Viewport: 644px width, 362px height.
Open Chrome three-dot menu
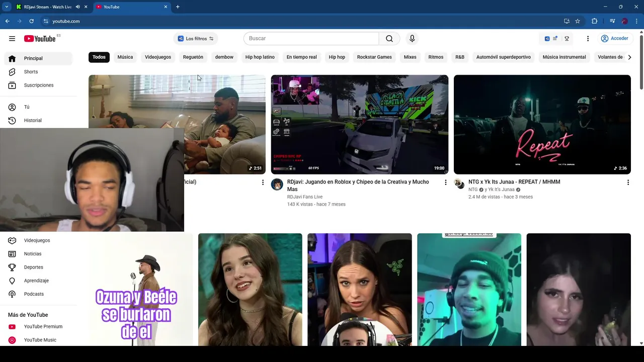click(637, 21)
